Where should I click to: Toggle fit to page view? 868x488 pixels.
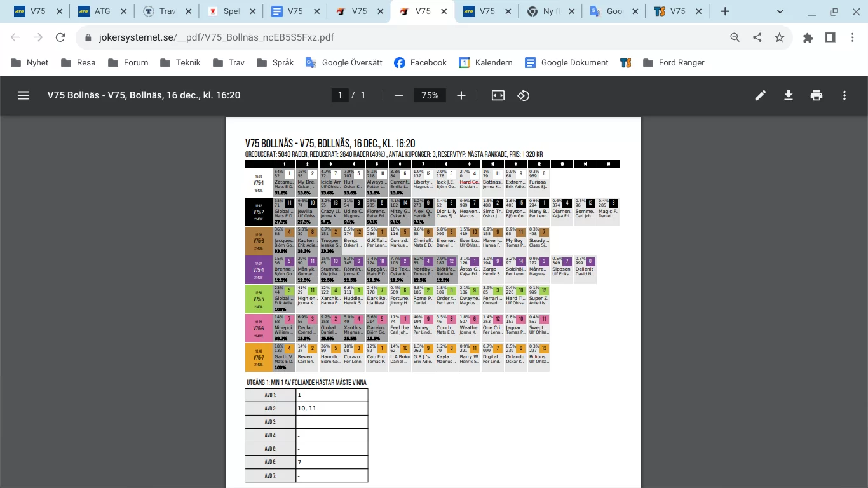pyautogui.click(x=498, y=95)
